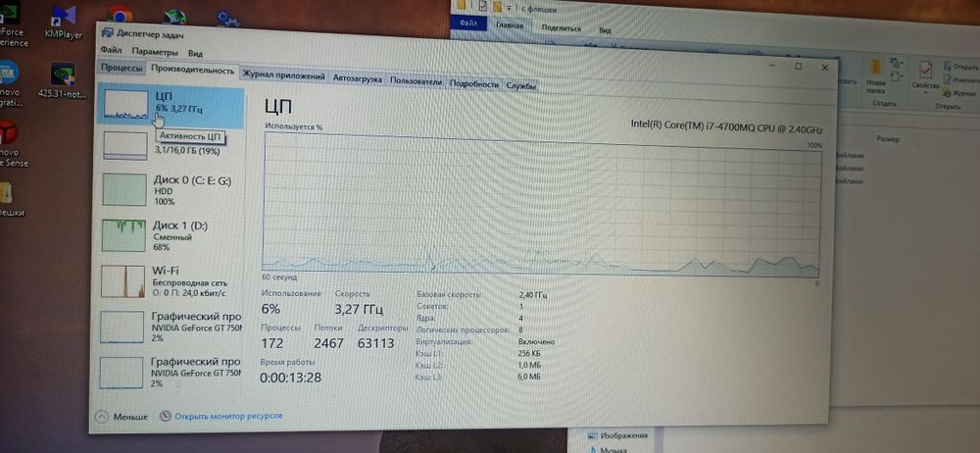This screenshot has width=980, height=453.
Task: Open the Автозагрузка tab
Action: coord(357,79)
